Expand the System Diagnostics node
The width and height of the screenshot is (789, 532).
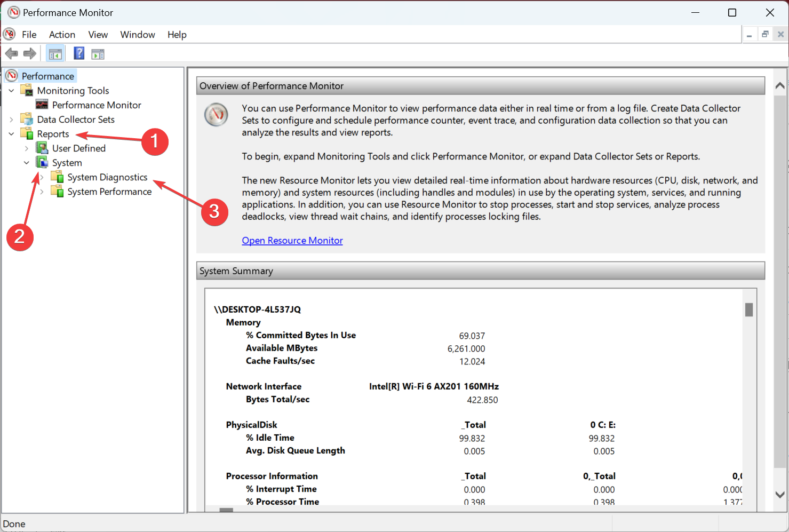[x=42, y=177]
